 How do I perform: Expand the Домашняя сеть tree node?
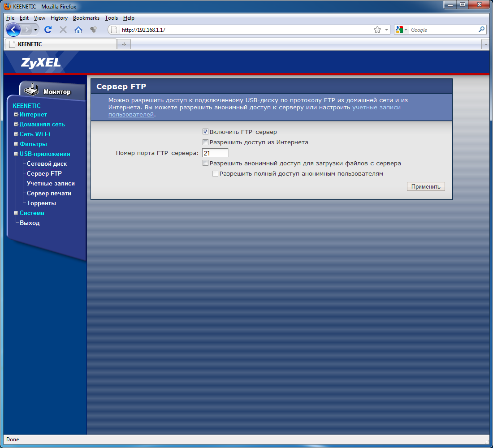click(x=16, y=124)
